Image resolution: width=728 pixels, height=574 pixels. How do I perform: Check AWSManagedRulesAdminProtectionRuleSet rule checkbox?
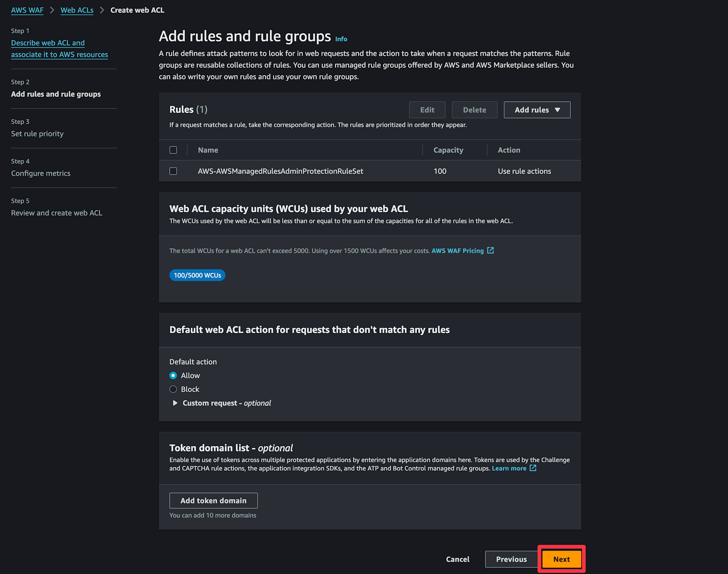pos(173,171)
